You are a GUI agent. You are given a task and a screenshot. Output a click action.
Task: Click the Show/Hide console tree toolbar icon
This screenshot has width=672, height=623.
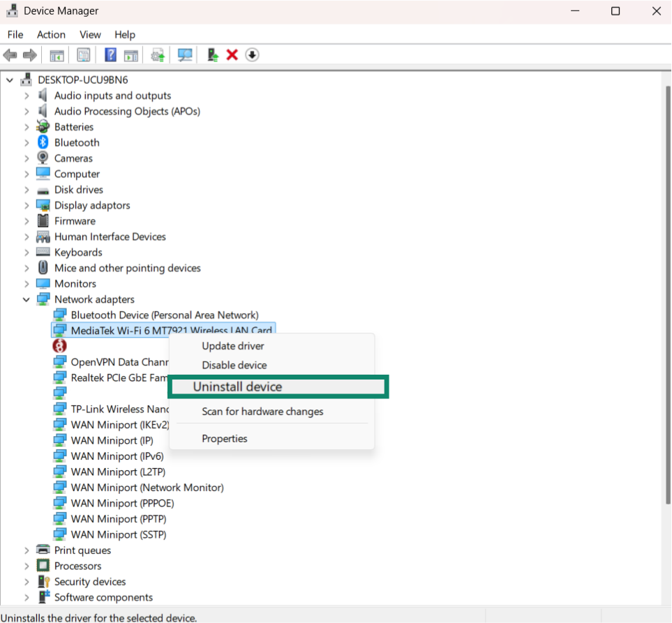coord(57,54)
